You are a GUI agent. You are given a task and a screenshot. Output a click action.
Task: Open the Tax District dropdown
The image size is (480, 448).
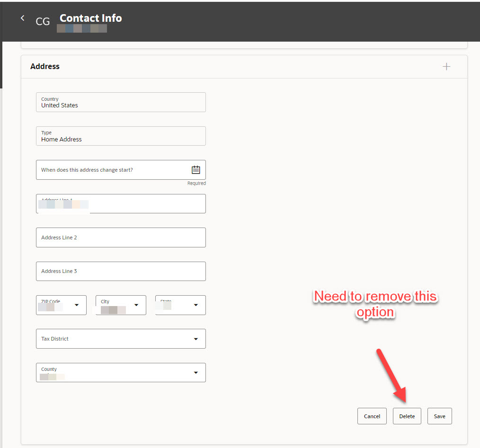tap(195, 338)
